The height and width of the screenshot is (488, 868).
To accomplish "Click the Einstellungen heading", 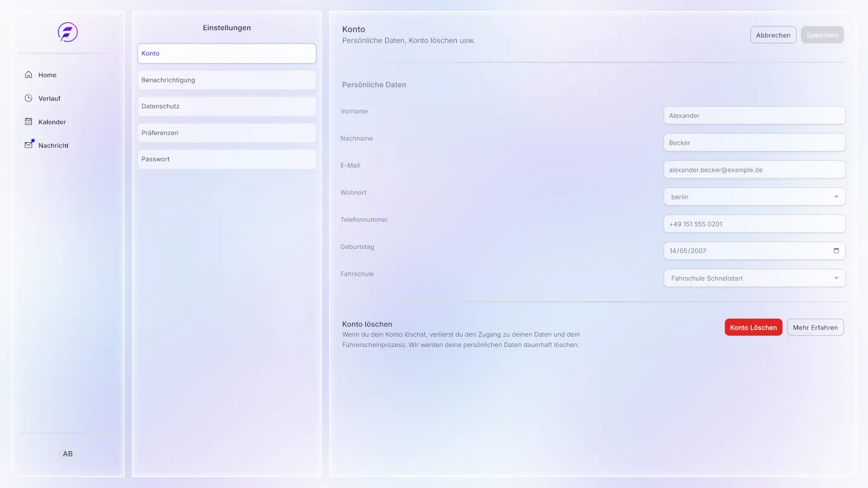I will pyautogui.click(x=227, y=28).
